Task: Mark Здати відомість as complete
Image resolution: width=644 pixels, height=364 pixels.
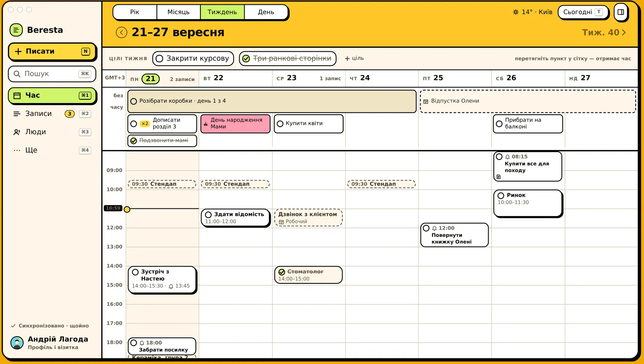Action: click(x=208, y=215)
